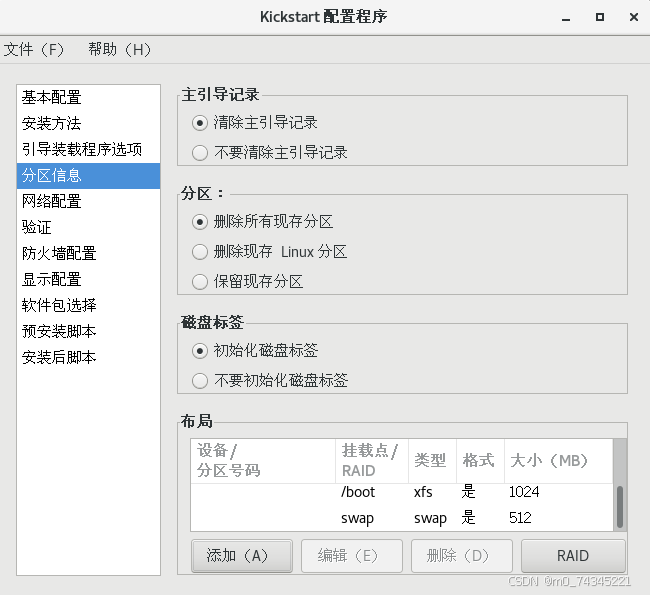Click the 编辑 (E) button
Viewport: 650px width, 595px height.
(352, 556)
